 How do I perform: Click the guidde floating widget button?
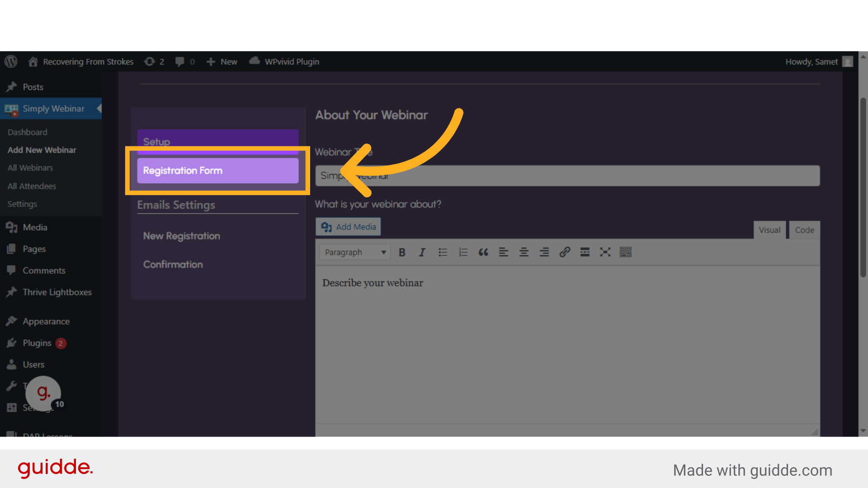click(x=43, y=393)
